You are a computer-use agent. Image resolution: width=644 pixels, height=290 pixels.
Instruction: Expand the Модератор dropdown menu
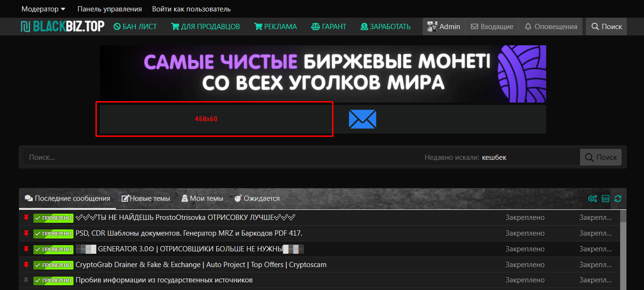pos(43,9)
